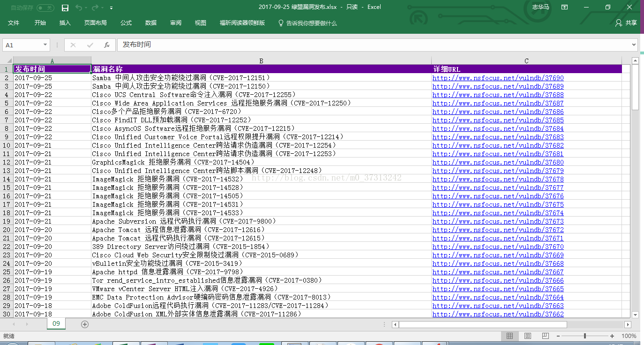Click into the Name Box showing A1
Viewport: 644px width, 345px height.
click(22, 45)
